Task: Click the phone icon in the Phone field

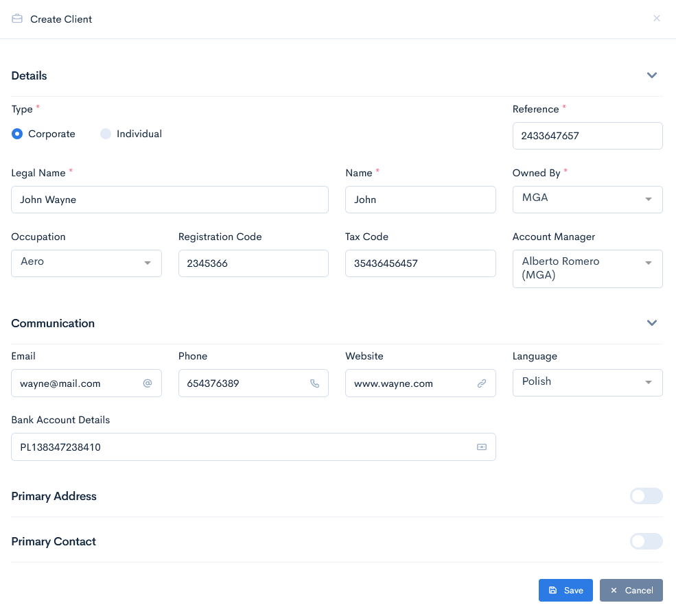Action: click(314, 383)
